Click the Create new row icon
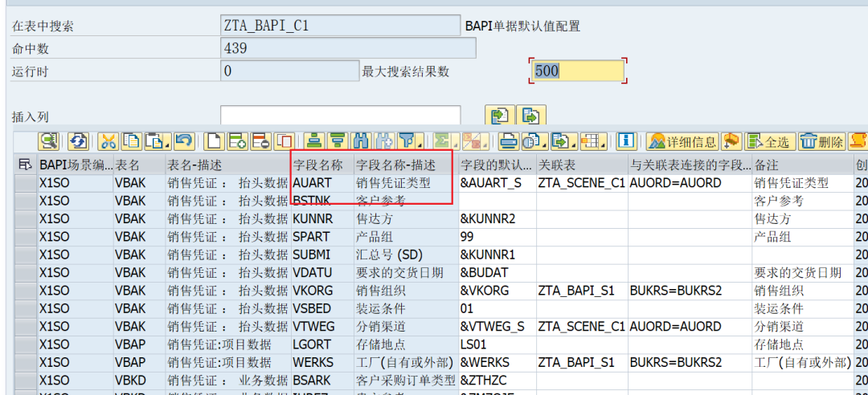The image size is (868, 395). click(214, 141)
